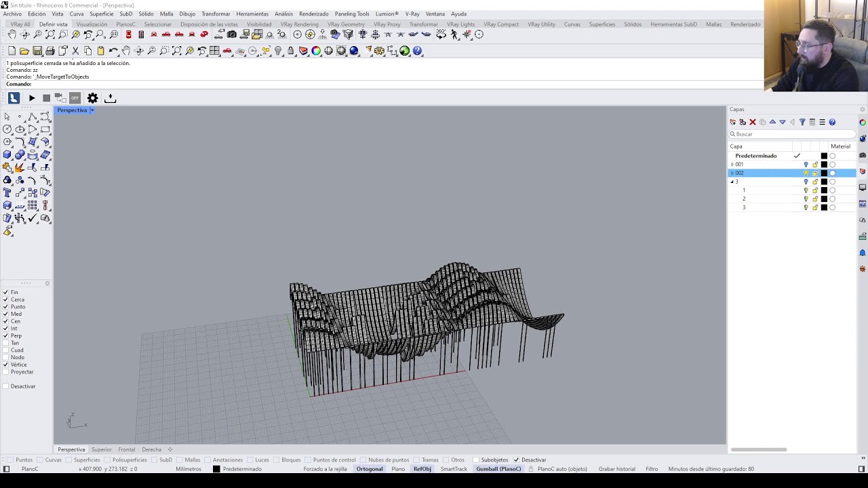The image size is (868, 488).
Task: Toggle the Punto osnap checkbox
Action: [x=5, y=307]
